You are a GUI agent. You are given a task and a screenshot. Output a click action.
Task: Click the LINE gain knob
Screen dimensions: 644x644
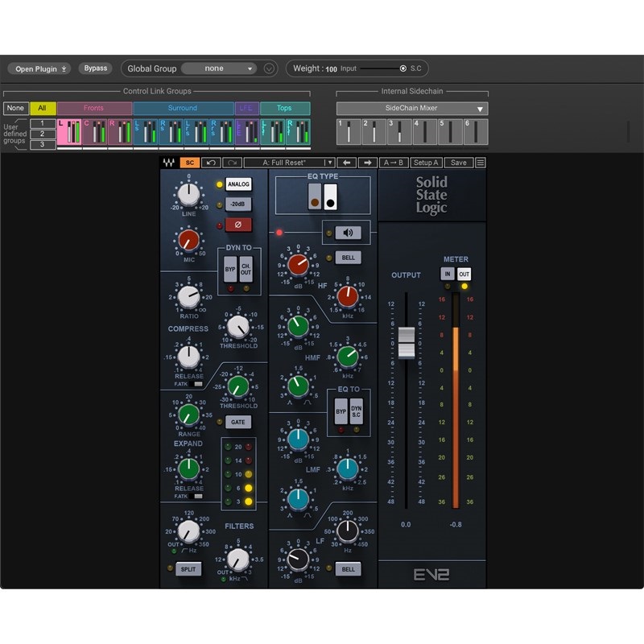tap(188, 195)
